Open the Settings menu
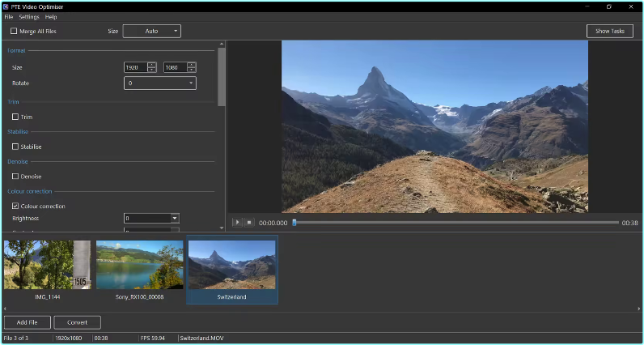 tap(29, 17)
